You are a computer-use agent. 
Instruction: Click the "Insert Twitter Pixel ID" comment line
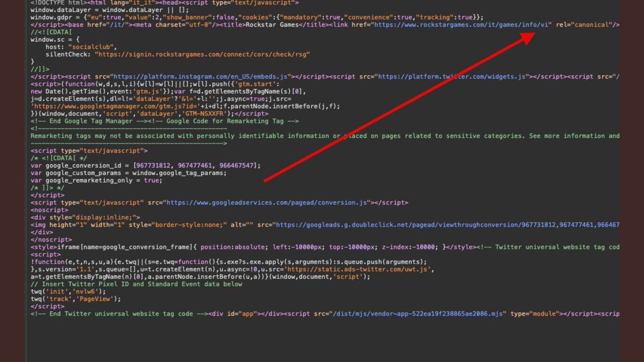(x=136, y=284)
